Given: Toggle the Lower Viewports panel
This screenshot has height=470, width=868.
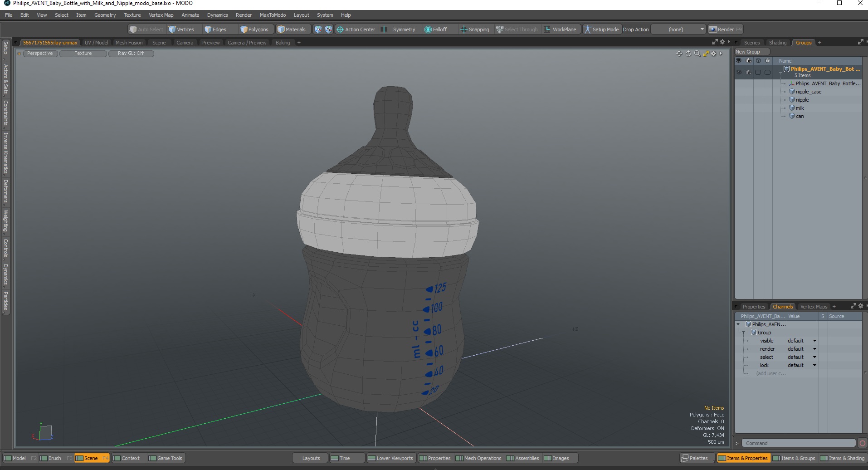Looking at the screenshot, I should tap(391, 458).
